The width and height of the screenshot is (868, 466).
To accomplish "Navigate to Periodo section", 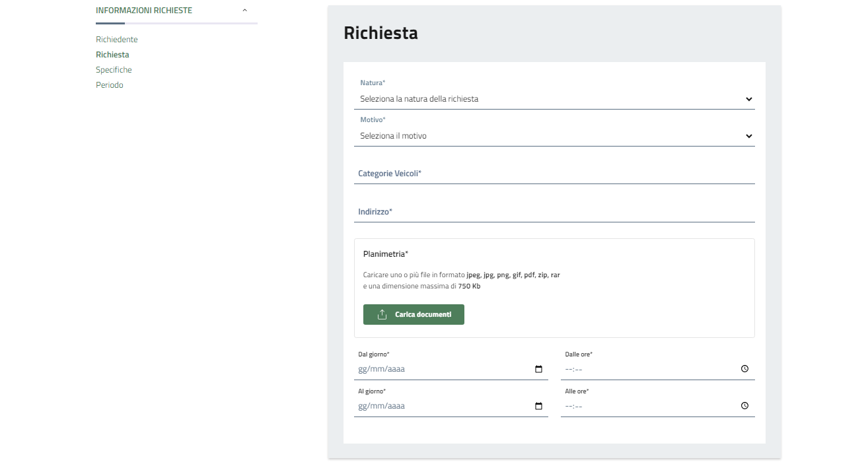I will (x=110, y=85).
